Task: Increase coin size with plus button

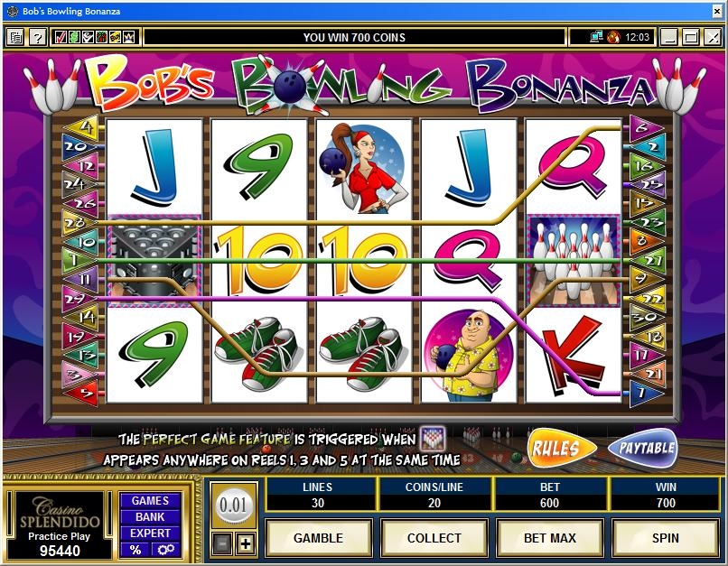Action: [246, 543]
